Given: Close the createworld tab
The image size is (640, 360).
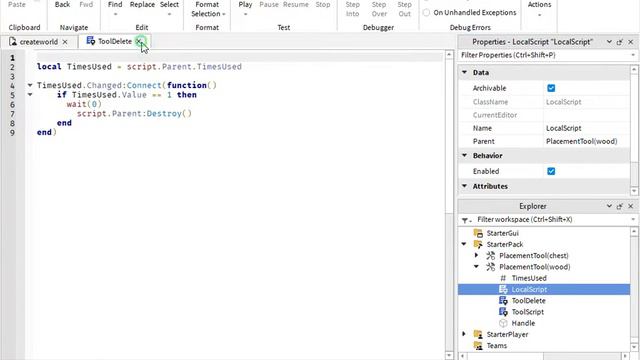Looking at the screenshot, I should 65,42.
